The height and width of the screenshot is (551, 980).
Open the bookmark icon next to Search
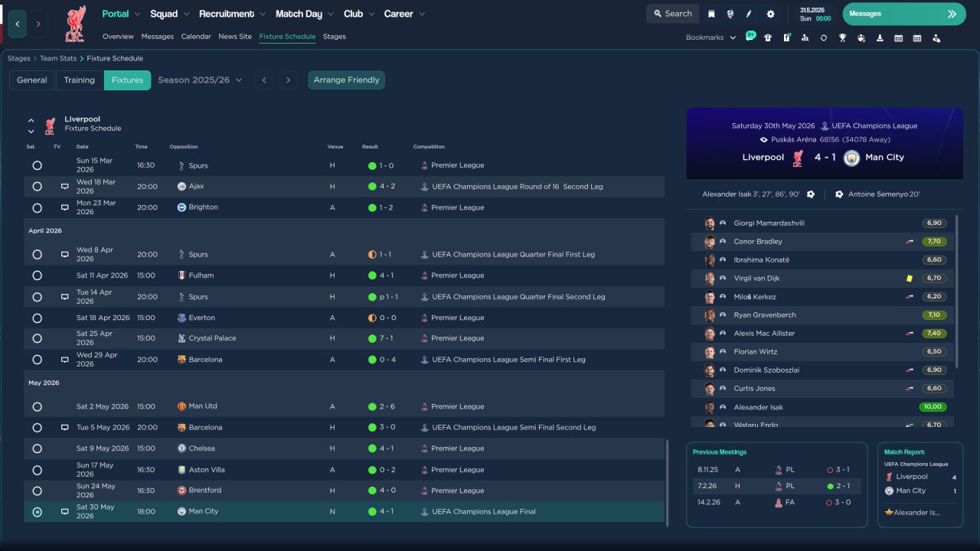tap(711, 14)
